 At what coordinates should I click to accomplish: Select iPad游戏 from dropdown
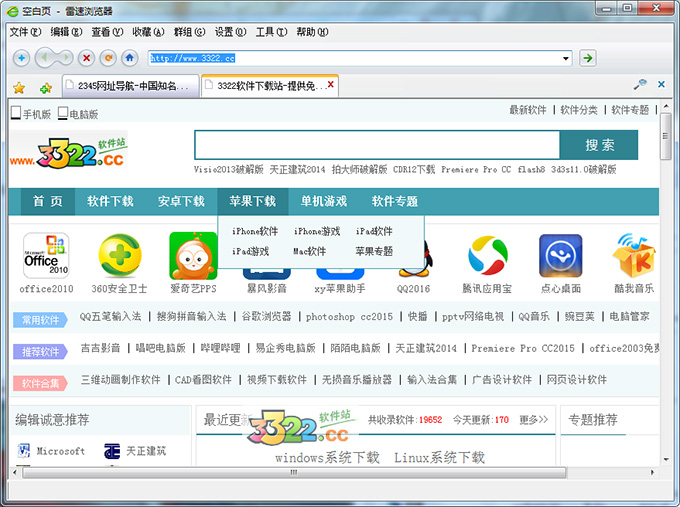[250, 251]
